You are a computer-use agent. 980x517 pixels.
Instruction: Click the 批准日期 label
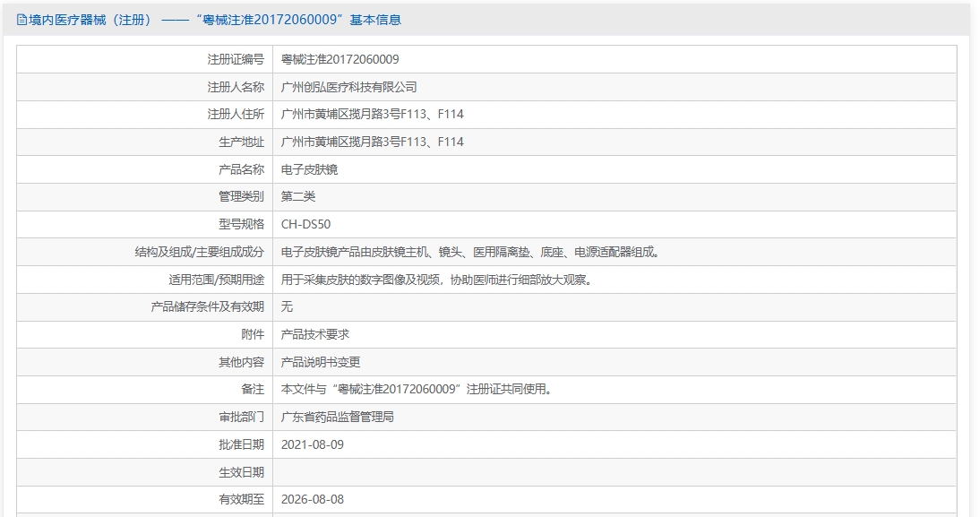241,444
